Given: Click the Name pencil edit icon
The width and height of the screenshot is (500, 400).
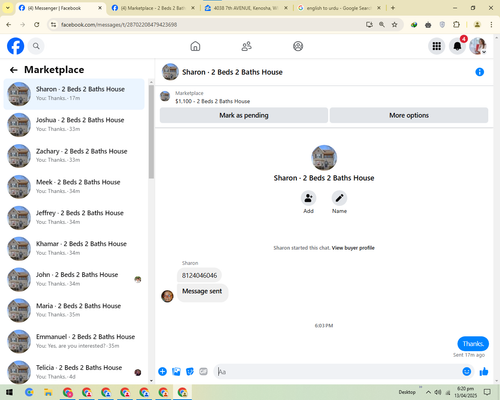Looking at the screenshot, I should point(339,198).
